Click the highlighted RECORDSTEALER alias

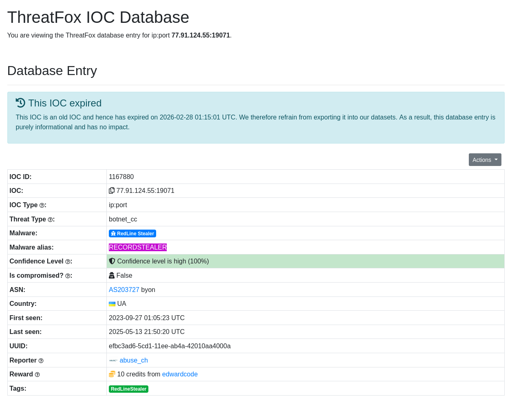point(138,247)
